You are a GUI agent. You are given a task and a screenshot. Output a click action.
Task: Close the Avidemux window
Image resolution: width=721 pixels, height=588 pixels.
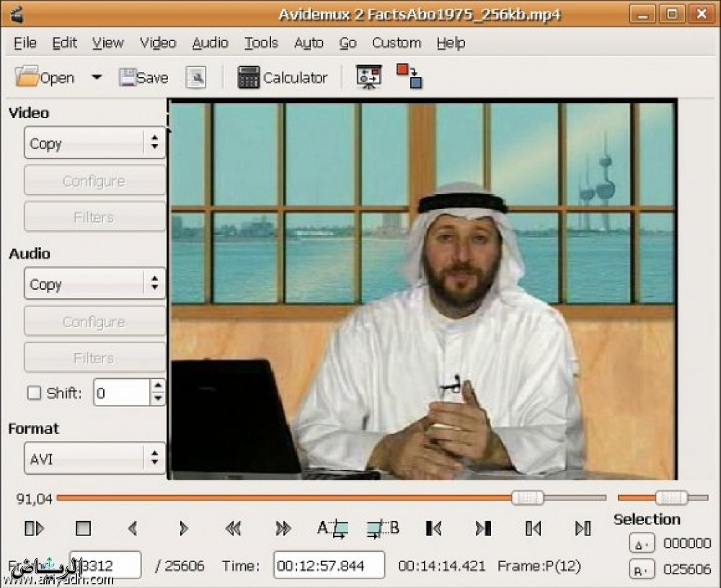pos(702,14)
